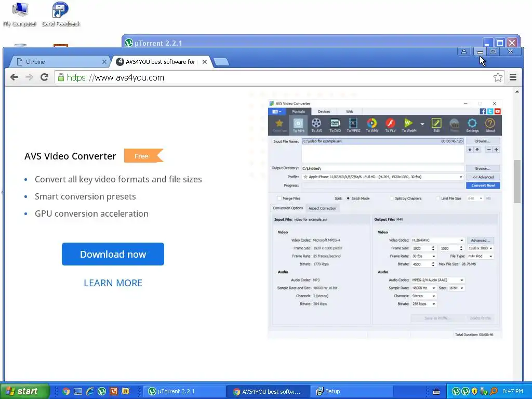Open the output Video Codec dropdown

pyautogui.click(x=461, y=240)
